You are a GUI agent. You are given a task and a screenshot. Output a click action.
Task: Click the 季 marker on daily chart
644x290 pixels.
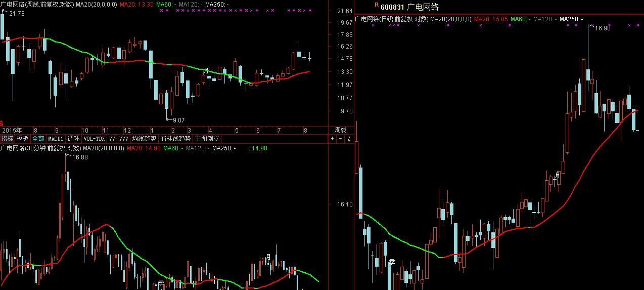tap(392, 262)
